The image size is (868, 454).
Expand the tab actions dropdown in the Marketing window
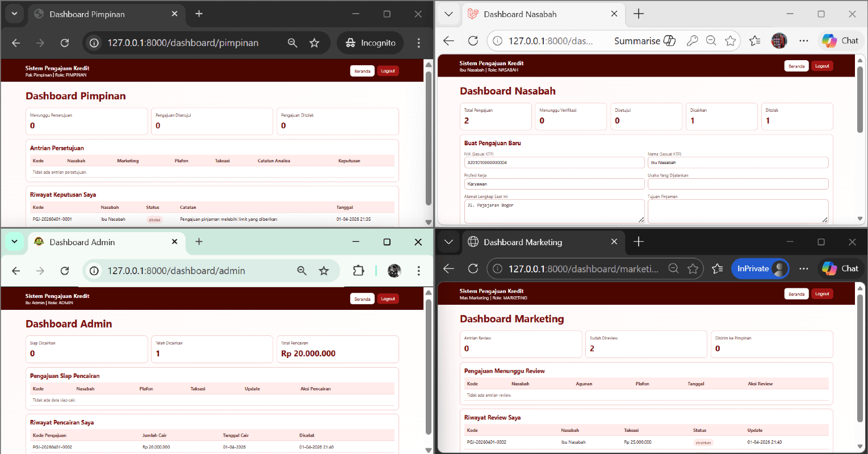448,242
